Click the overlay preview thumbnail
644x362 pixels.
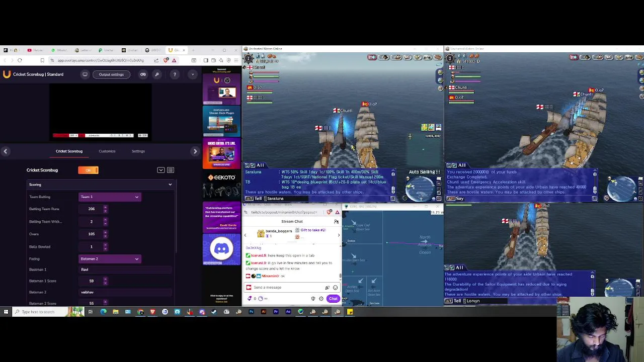pyautogui.click(x=101, y=111)
